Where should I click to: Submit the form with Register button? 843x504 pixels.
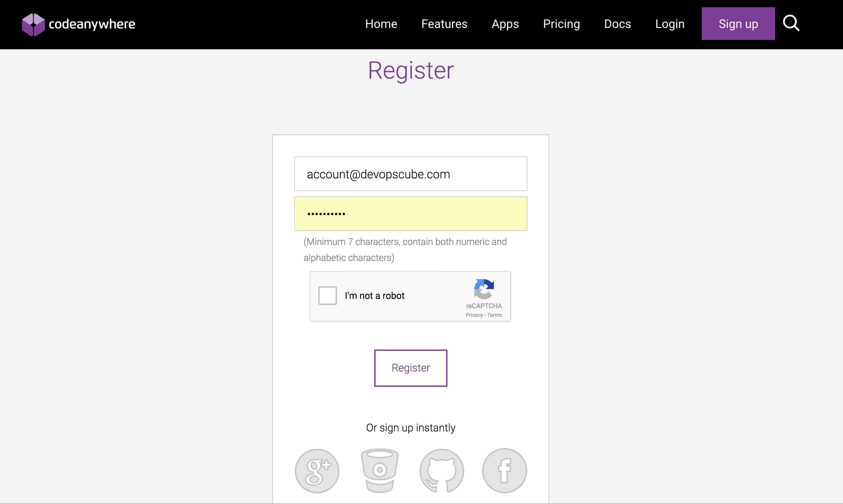click(x=411, y=368)
